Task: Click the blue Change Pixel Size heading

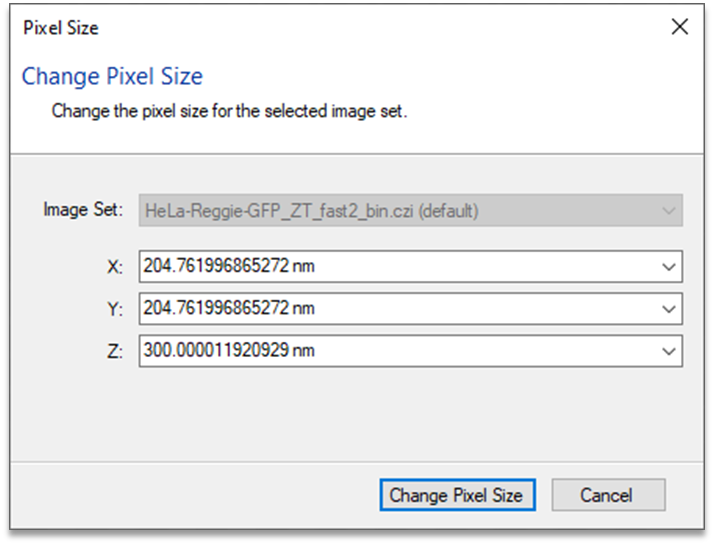Action: click(112, 76)
